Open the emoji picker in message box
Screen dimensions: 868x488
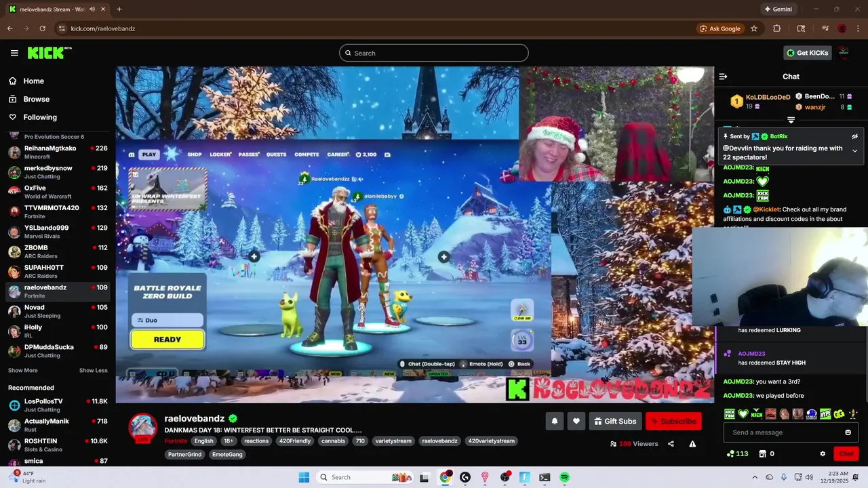(848, 432)
